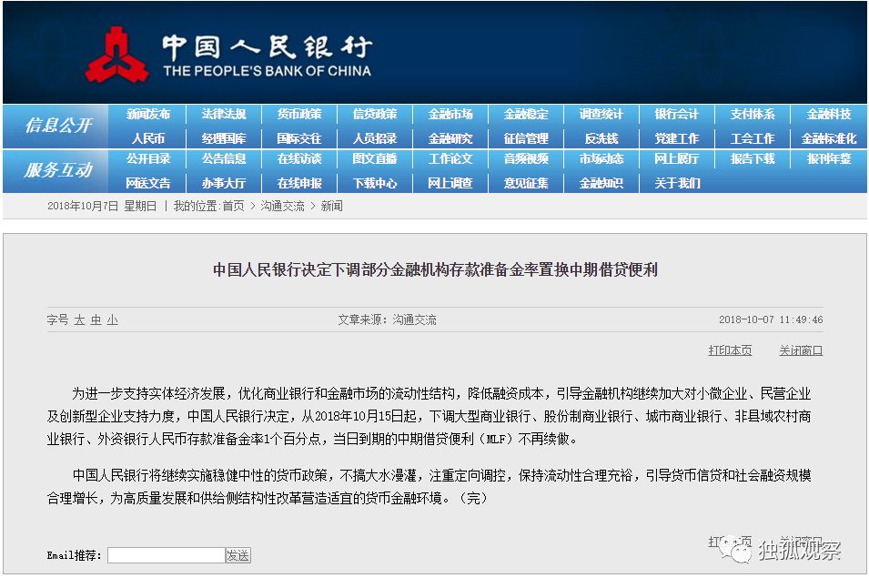
Task: Open 金融科技 navigation item
Action: (829, 115)
